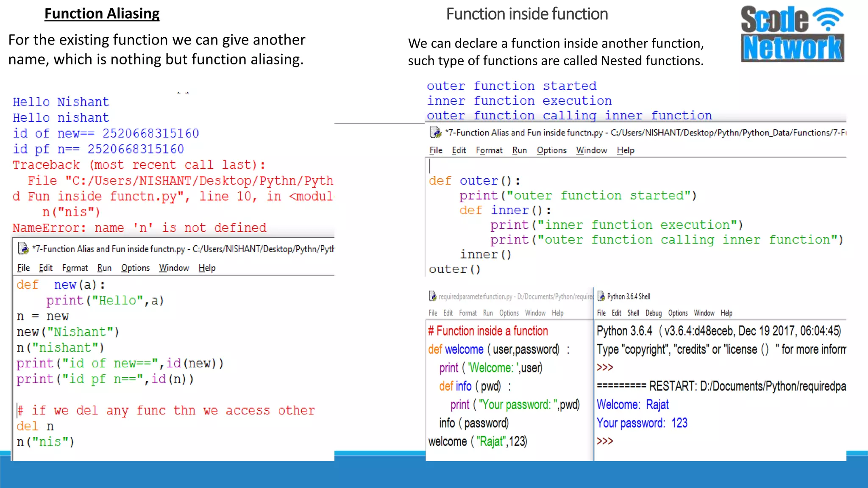Open File menu in requiredparameterfunction.py window
This screenshot has width=868, height=488.
[433, 313]
